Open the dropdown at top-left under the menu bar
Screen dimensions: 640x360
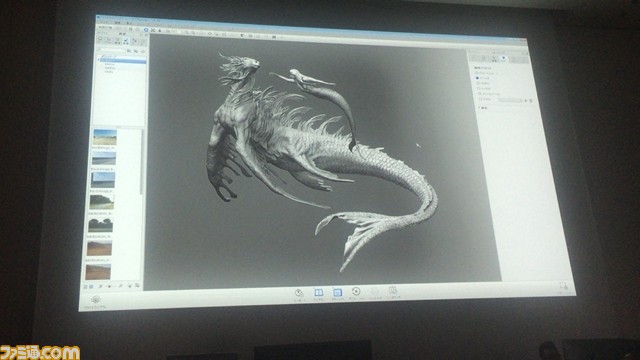(104, 27)
